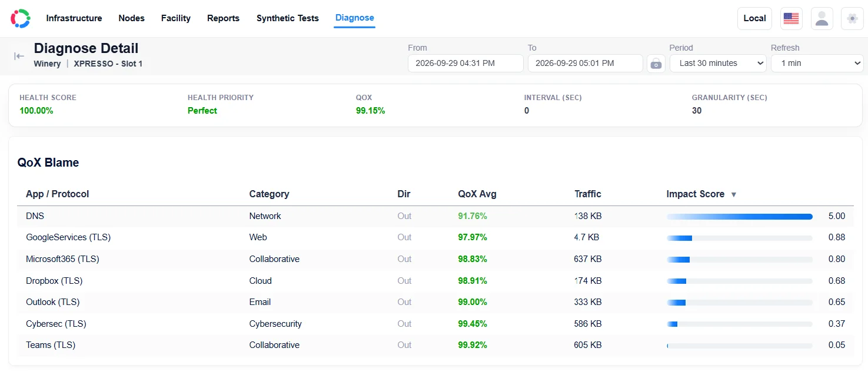
Task: Click the lock icon next to the To date
Action: pos(656,64)
